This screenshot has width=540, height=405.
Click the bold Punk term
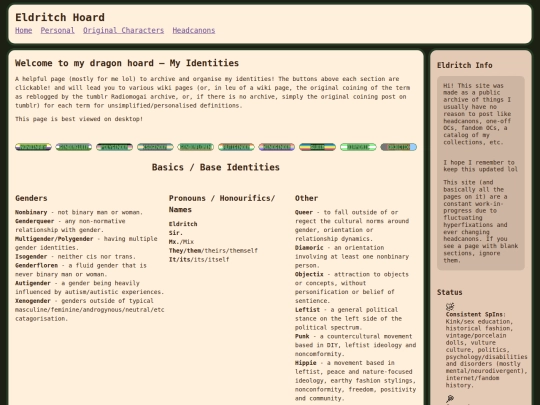pos(302,336)
